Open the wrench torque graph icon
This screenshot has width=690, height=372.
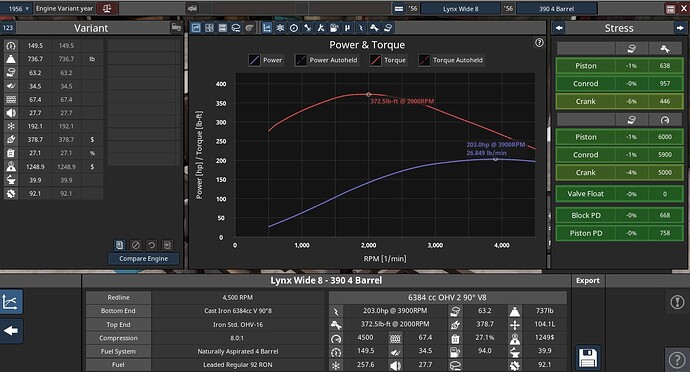coord(374,28)
